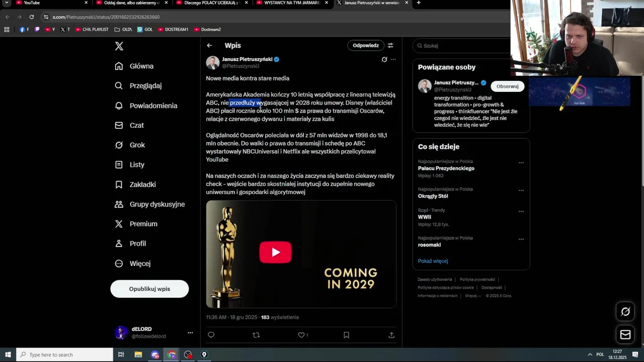
Task: Click the Odpowiedz button
Action: (x=366, y=45)
